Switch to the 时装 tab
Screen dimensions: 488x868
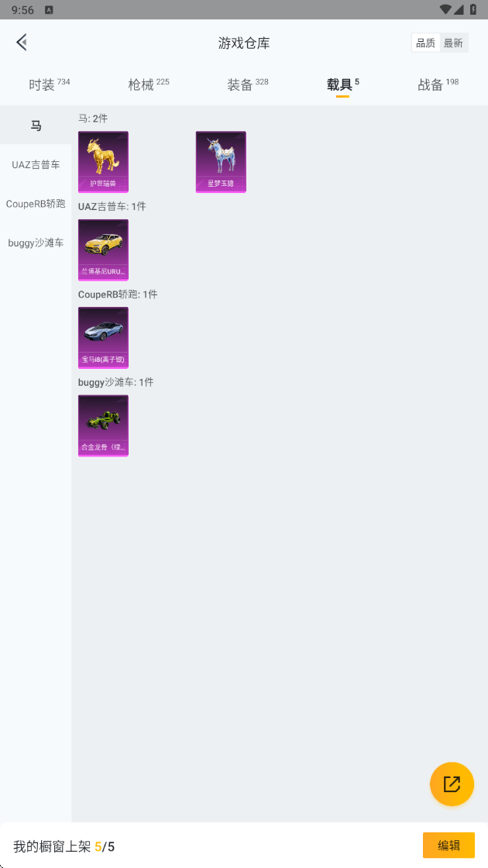pyautogui.click(x=50, y=84)
